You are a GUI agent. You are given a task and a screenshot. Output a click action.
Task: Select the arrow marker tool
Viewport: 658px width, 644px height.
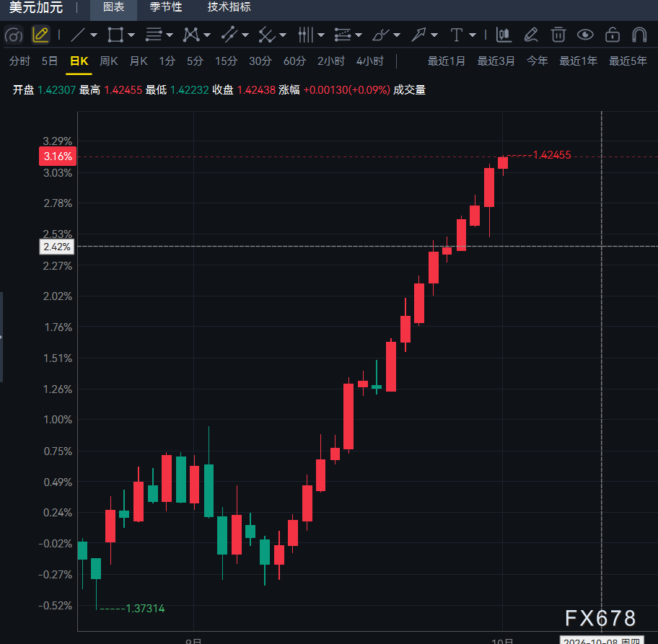tap(418, 35)
